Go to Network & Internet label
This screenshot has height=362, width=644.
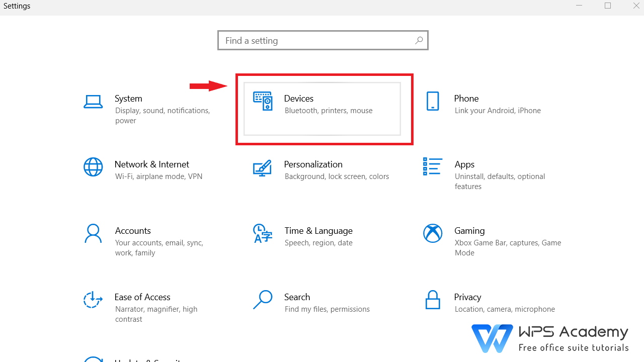coord(152,164)
